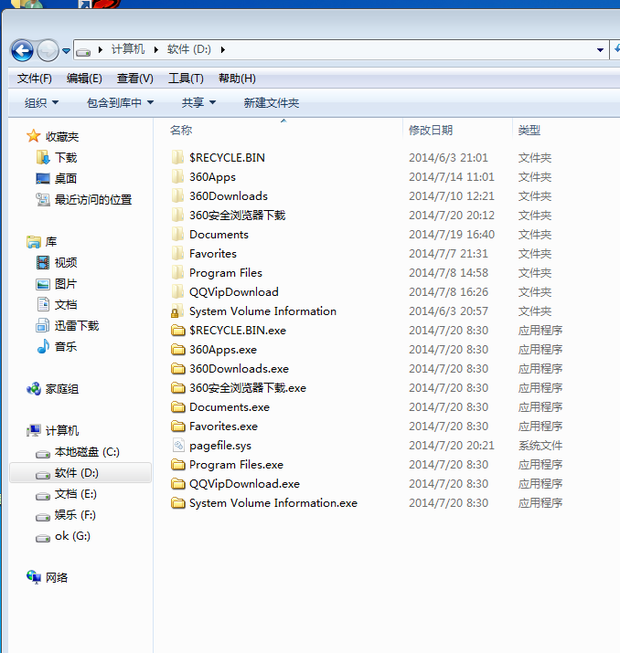Click the 系统文件 type cell
Image resolution: width=620 pixels, height=653 pixels.
(x=540, y=445)
